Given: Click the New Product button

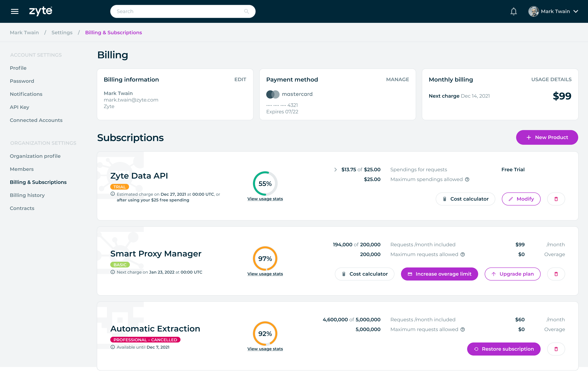Looking at the screenshot, I should 547,137.
